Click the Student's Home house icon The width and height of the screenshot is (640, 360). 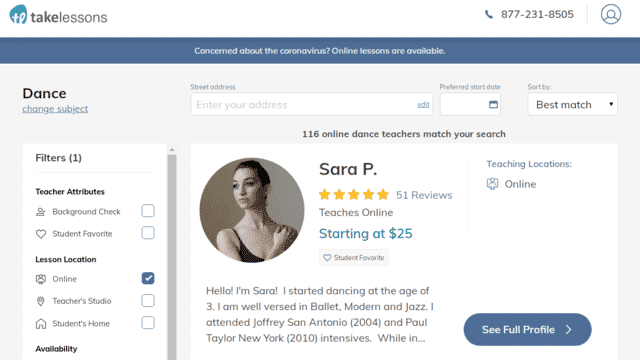pos(41,324)
